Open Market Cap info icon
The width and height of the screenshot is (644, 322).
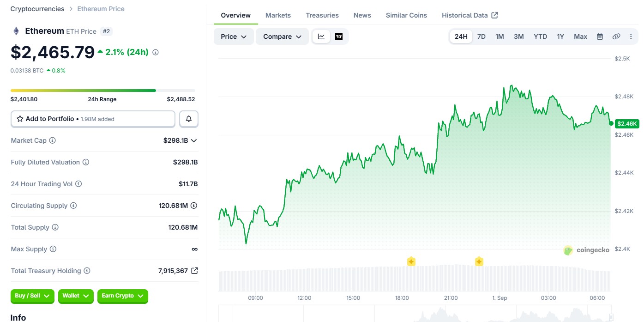pyautogui.click(x=53, y=140)
